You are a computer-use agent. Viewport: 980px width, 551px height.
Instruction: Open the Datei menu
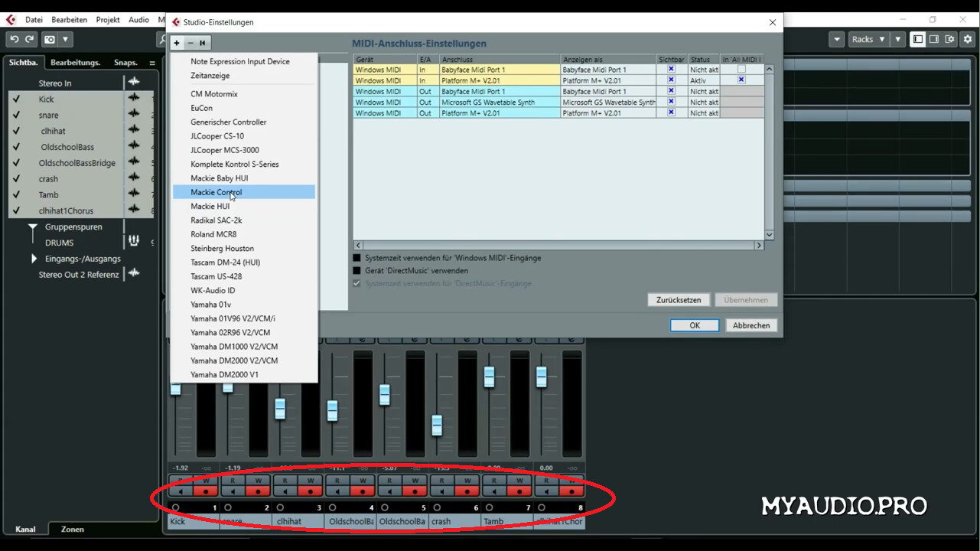coord(34,19)
